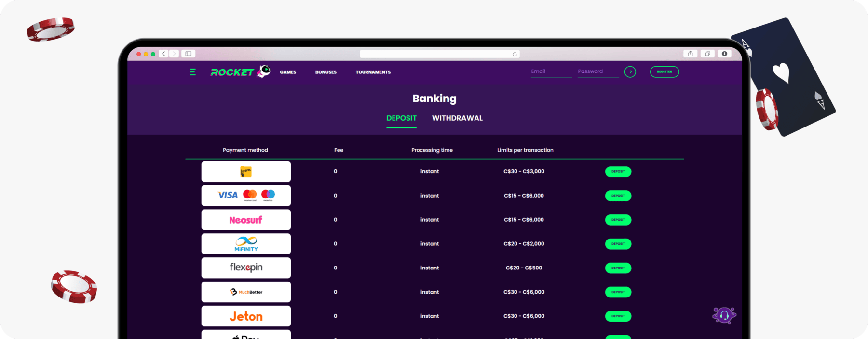The width and height of the screenshot is (868, 339).
Task: Select Visa Mastercard Maestro payment card
Action: (246, 196)
